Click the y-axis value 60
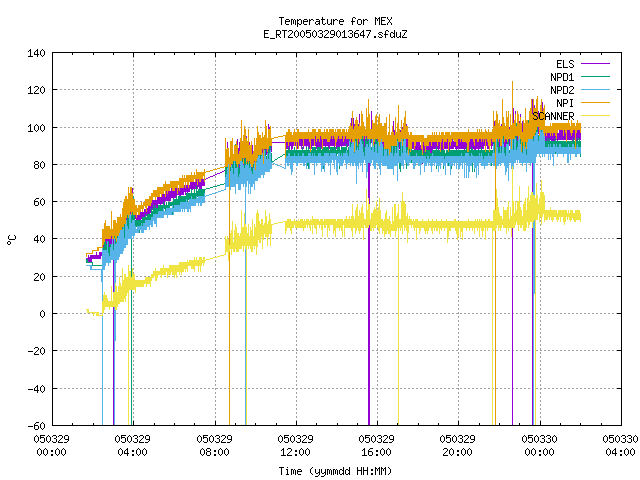Screen dimensions: 640x480 click(x=39, y=202)
